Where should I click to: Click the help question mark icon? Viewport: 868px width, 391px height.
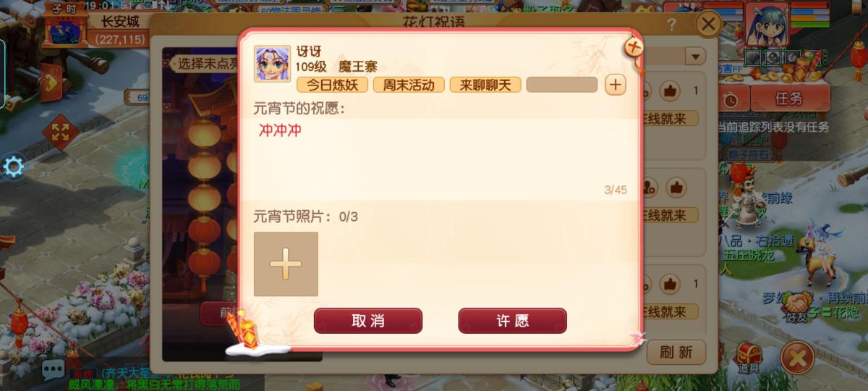point(671,25)
